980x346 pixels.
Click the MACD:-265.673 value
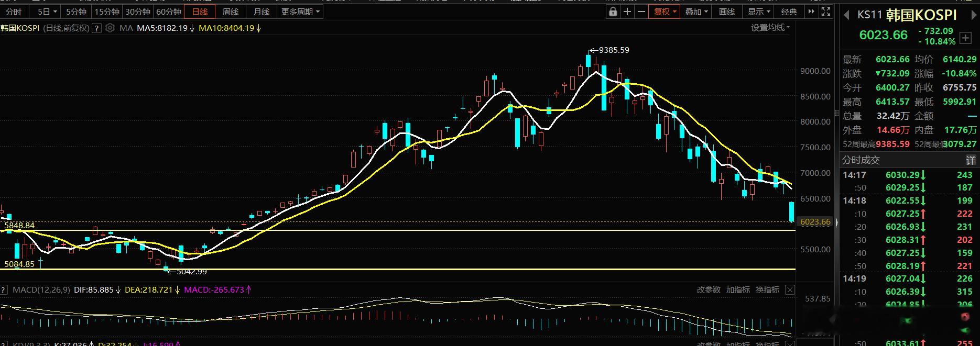[x=214, y=289]
